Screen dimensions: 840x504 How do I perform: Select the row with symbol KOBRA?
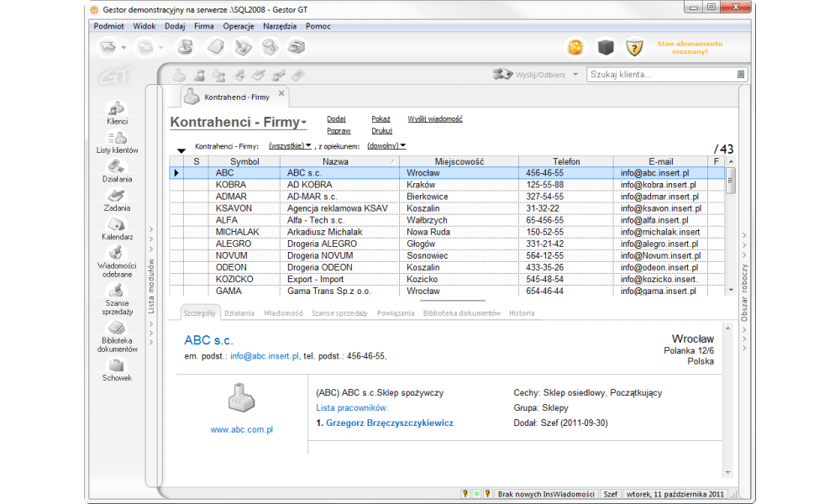click(448, 185)
